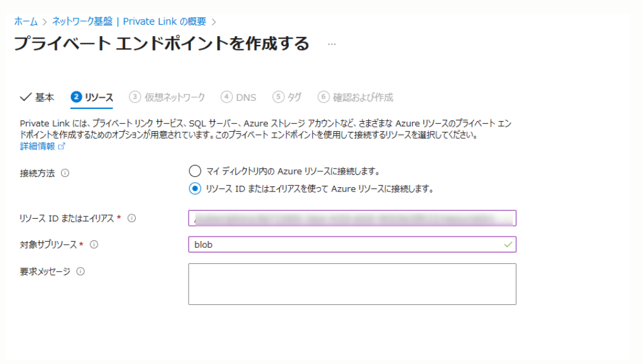The width and height of the screenshot is (643, 364).
Task: Click the external link icon after 詳細情報
Action: tap(62, 146)
